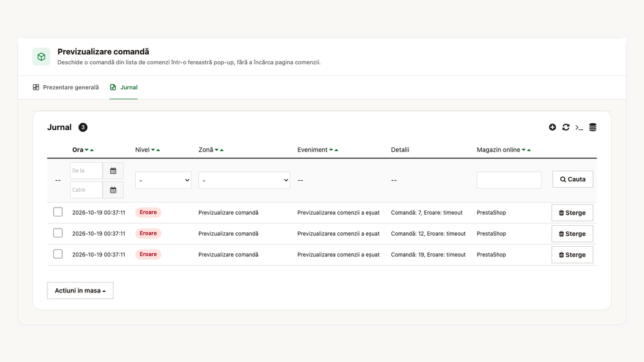The image size is (644, 362).
Task: Tick the checkbox for Comandă: 12 row
Action: coord(58,233)
